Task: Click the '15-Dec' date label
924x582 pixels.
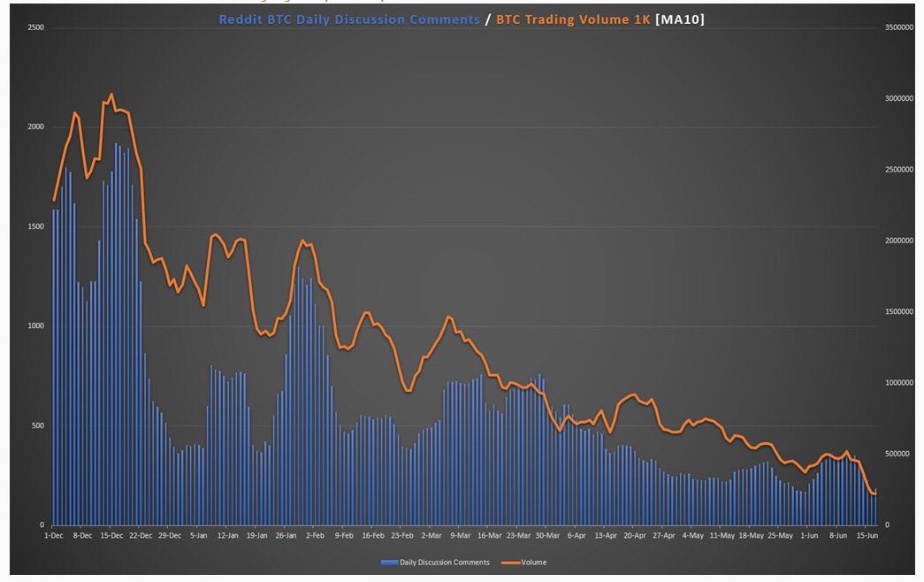Action: pos(111,535)
